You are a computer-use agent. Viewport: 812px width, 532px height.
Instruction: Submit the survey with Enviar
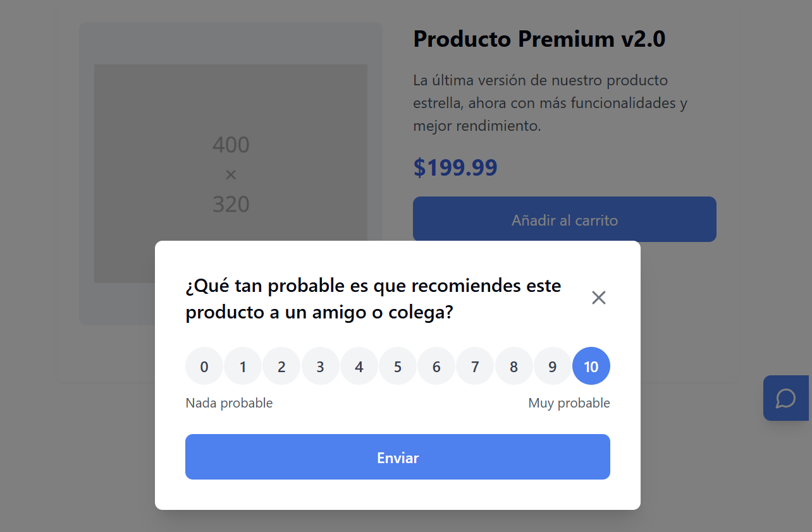398,457
